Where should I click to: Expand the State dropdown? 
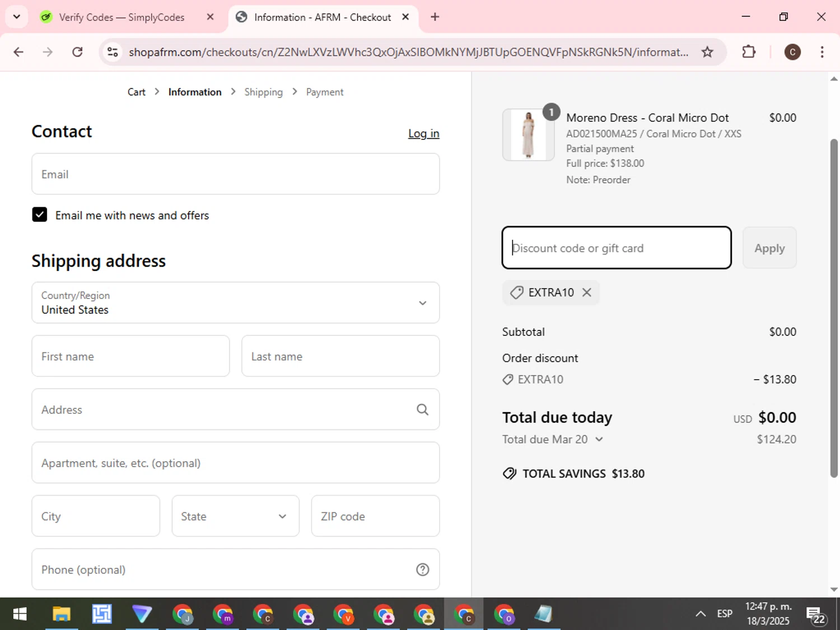click(x=235, y=516)
